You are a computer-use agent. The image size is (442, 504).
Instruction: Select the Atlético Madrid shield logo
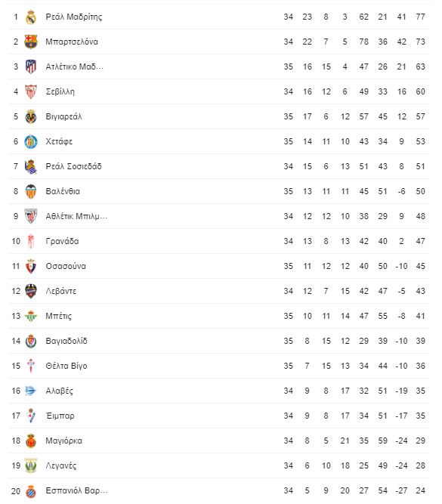pyautogui.click(x=31, y=66)
